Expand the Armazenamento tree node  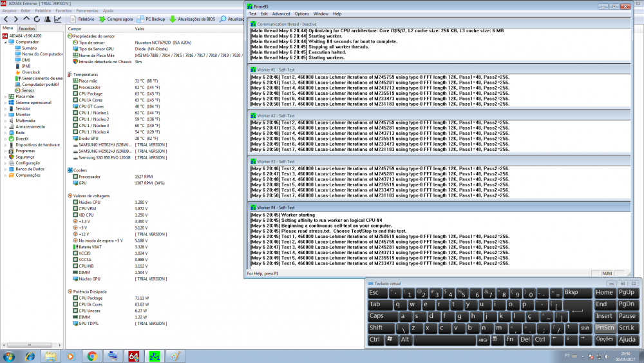pos(6,126)
